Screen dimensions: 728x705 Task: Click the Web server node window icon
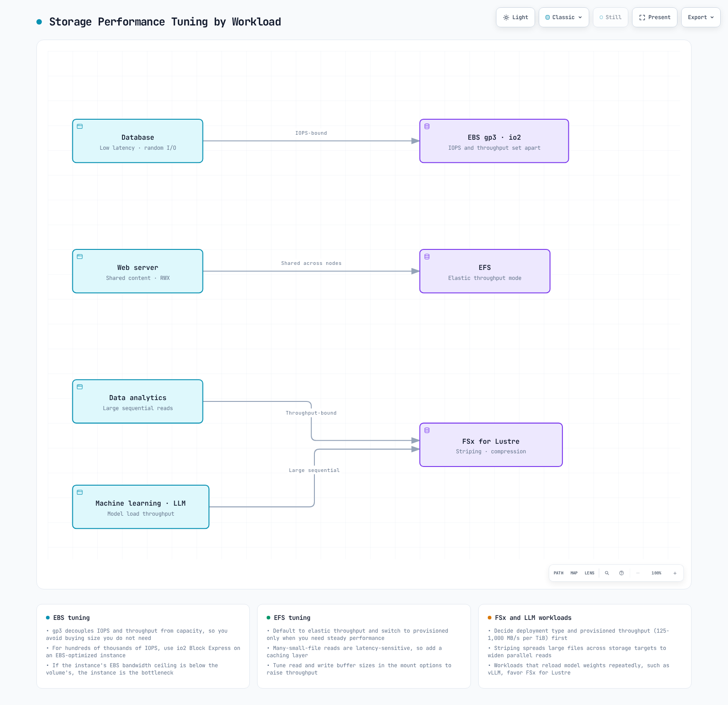[80, 257]
